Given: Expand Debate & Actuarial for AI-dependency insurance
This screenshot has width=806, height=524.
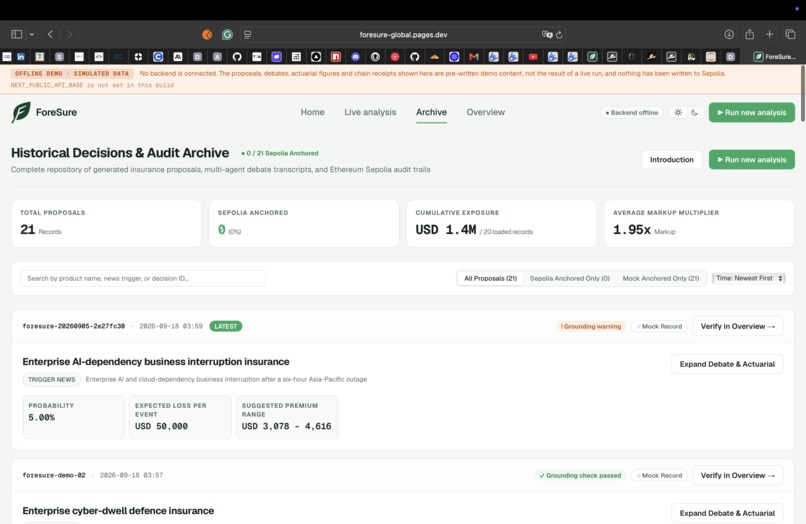Looking at the screenshot, I should click(x=727, y=364).
